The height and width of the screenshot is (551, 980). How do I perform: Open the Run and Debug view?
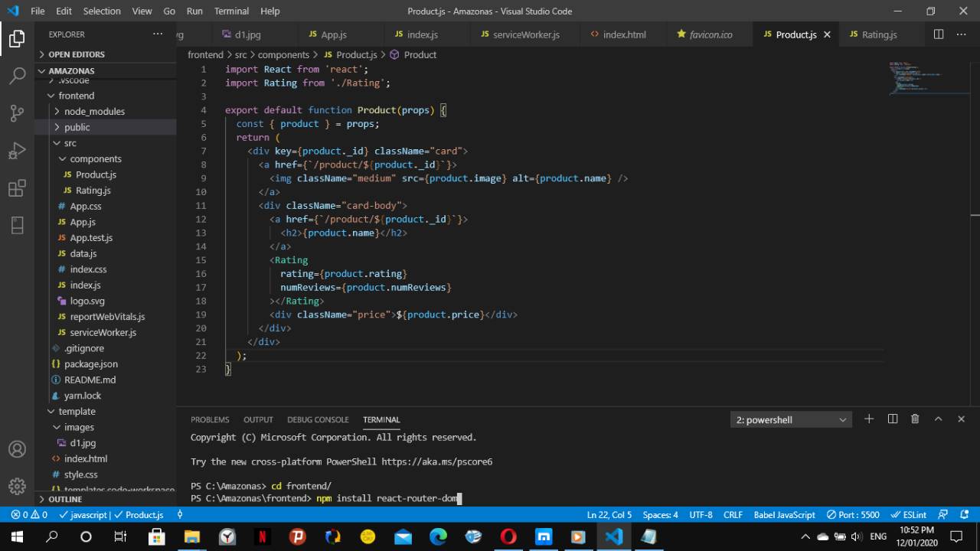[17, 151]
